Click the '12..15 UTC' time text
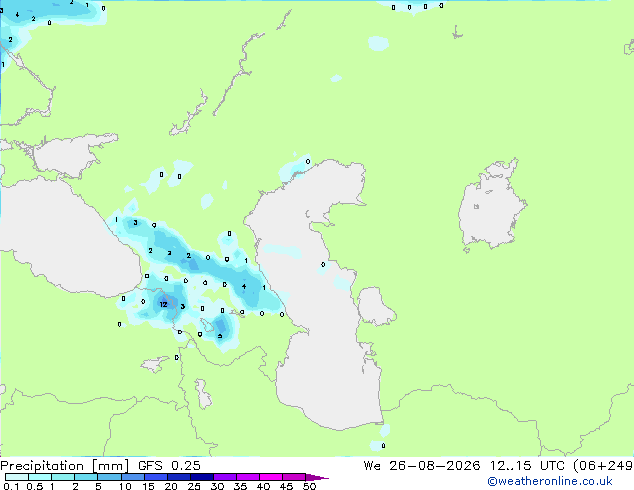This screenshot has height=490, width=634. click(527, 466)
